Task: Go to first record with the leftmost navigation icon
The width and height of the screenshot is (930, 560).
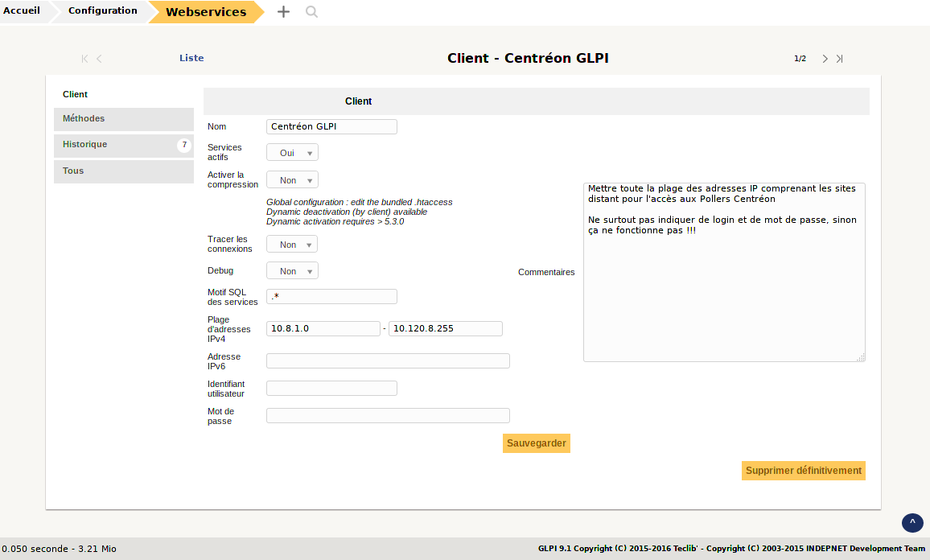Action: point(84,58)
